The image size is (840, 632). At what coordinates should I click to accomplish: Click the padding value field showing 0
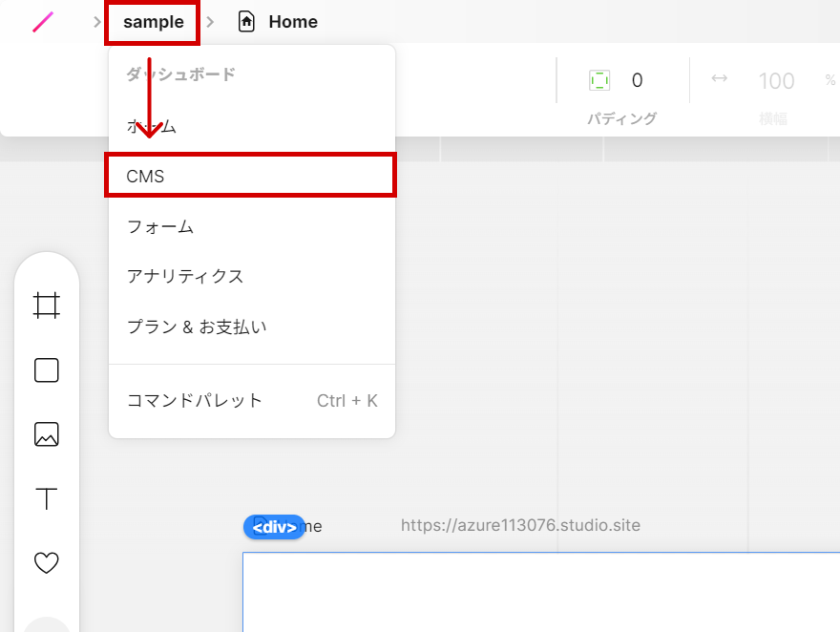tap(637, 80)
